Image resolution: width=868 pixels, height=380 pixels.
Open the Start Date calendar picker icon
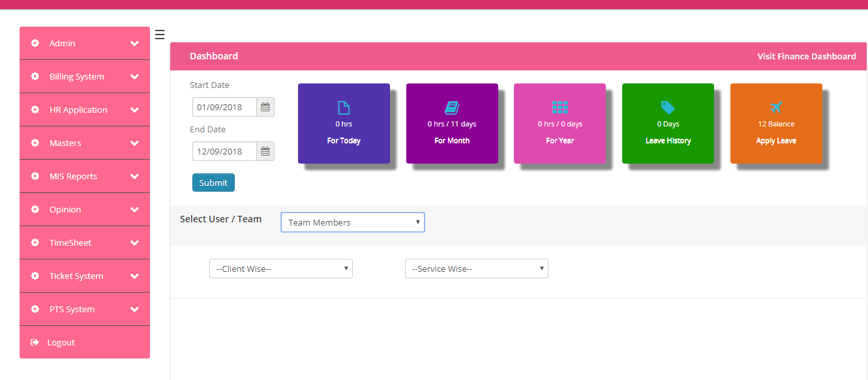pyautogui.click(x=265, y=107)
